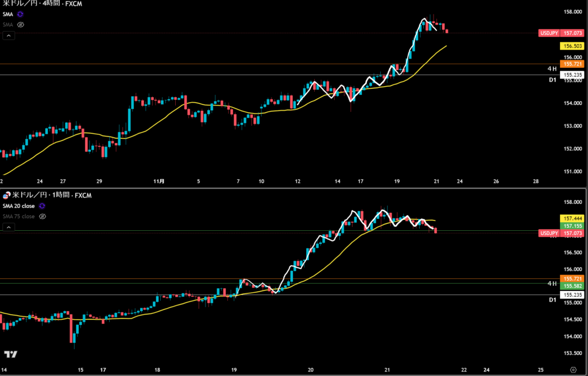Viewport: 588px width, 376px height.
Task: Select the USDJPY price label on 1-hour chart
Action: (x=562, y=234)
